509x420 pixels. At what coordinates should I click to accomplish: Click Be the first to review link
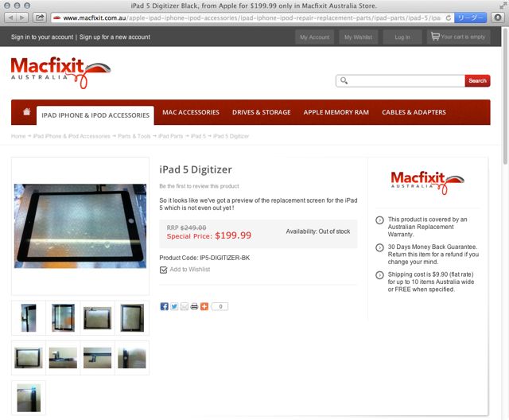[199, 186]
